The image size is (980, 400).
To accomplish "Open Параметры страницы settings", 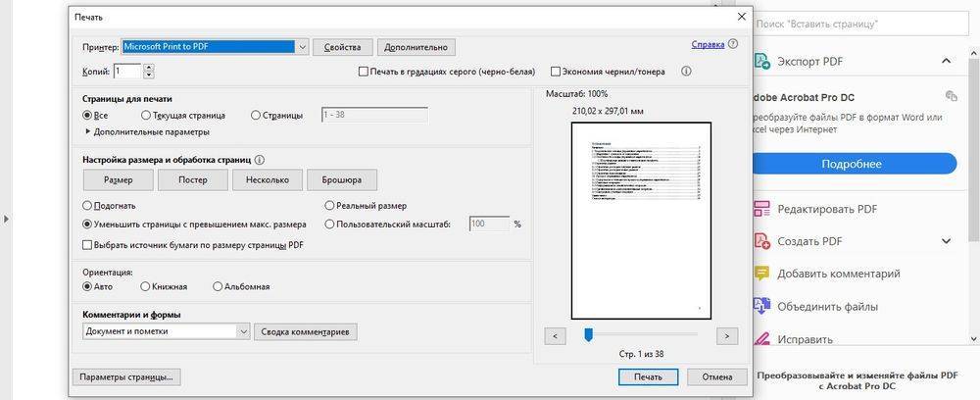I will (126, 376).
